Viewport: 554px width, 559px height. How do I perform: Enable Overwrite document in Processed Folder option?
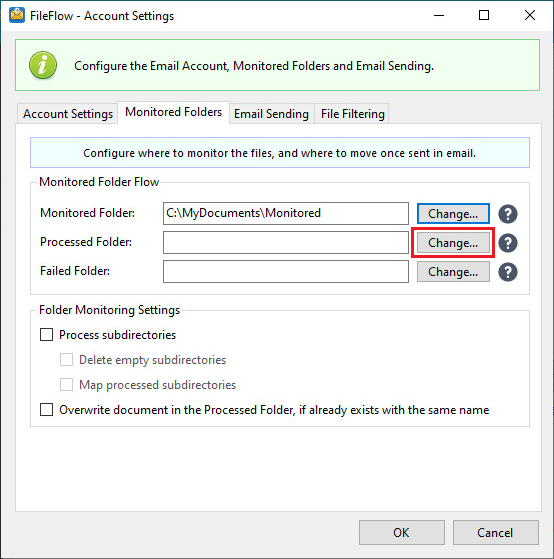coord(46,410)
